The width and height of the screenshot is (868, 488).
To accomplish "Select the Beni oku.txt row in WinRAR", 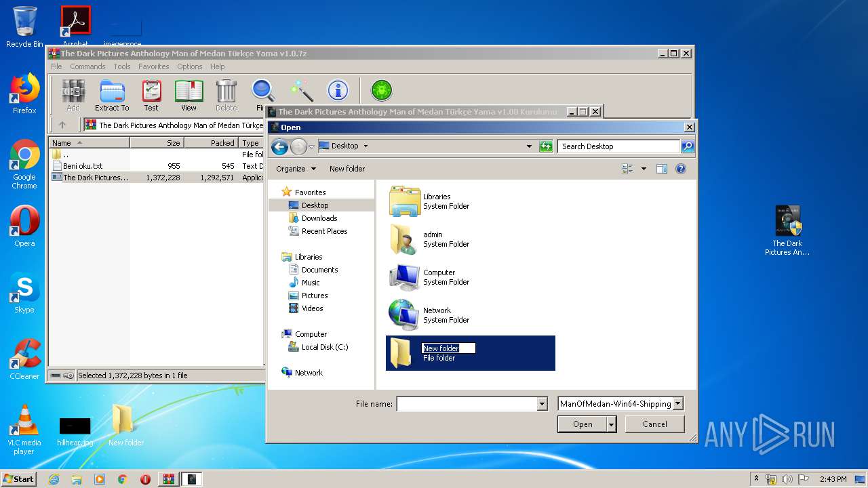I will click(x=156, y=165).
